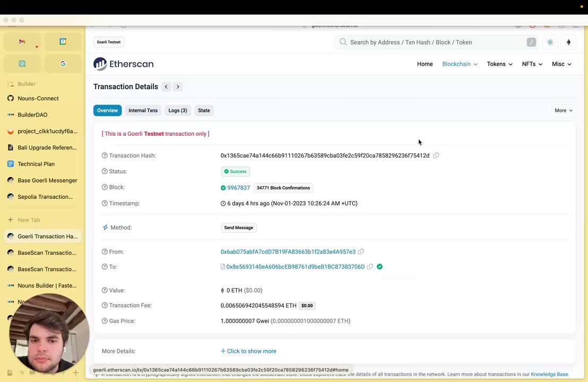
Task: Click the help icon beside Block
Action: pyautogui.click(x=105, y=187)
